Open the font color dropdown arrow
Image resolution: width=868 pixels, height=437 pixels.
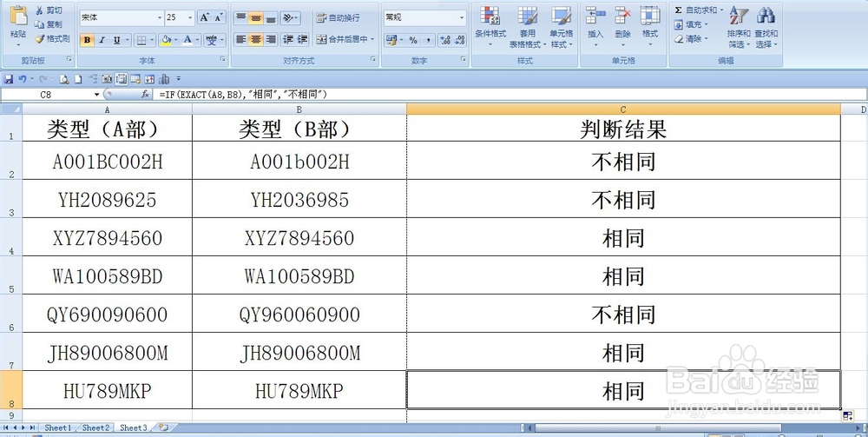(x=198, y=40)
